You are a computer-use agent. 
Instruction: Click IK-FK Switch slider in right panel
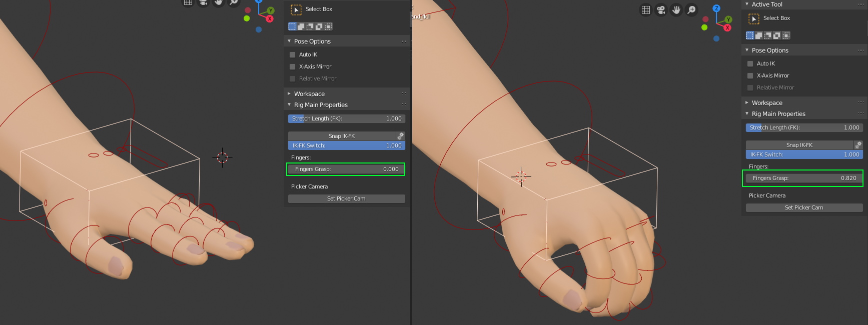point(804,154)
